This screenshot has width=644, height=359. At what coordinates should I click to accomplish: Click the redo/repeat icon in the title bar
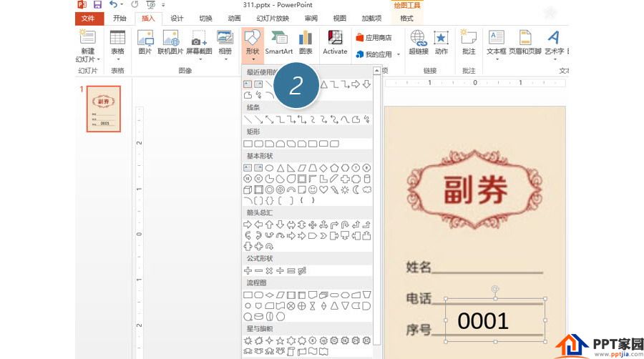pos(135,4)
